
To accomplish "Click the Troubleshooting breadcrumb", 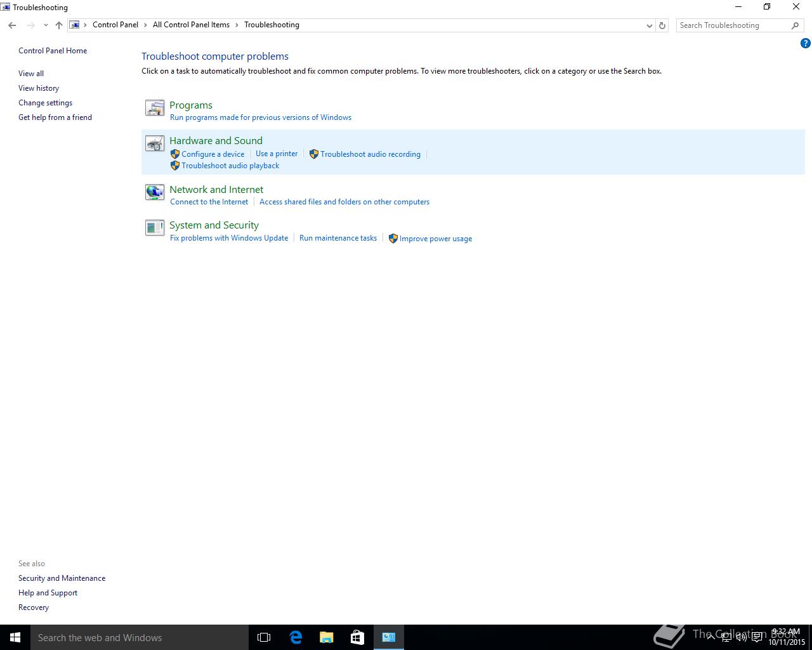I will point(272,25).
